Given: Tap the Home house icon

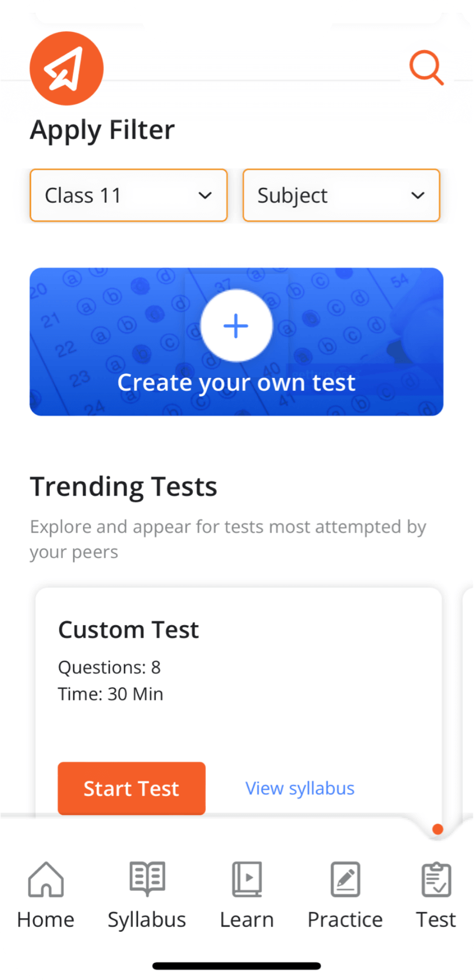Looking at the screenshot, I should pyautogui.click(x=46, y=879).
